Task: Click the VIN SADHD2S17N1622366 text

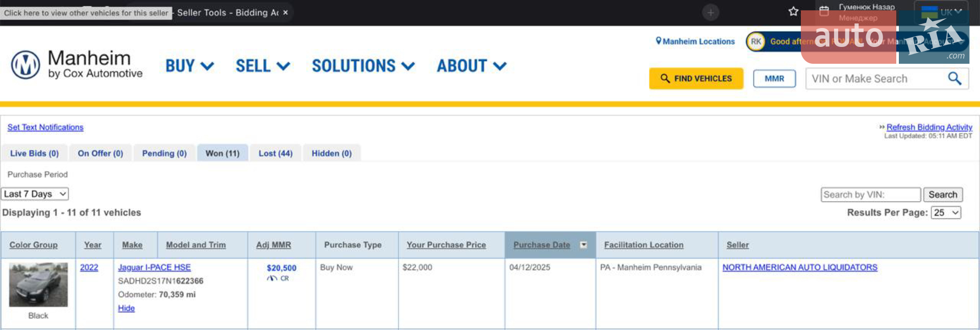Action: pyautogui.click(x=161, y=281)
